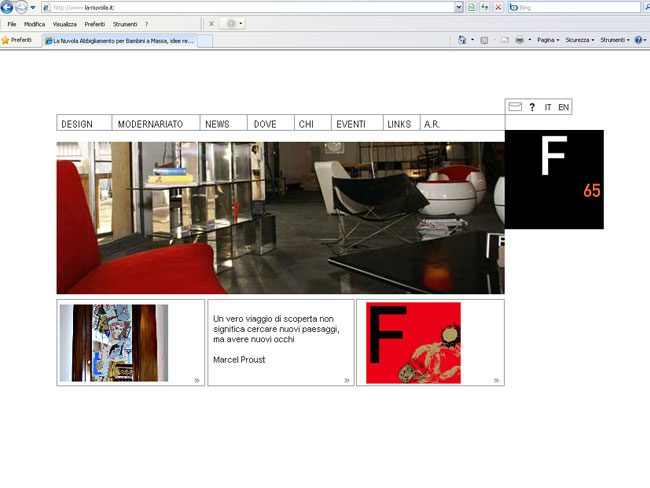The image size is (650, 488).
Task: Refresh the page with green arrows icon
Action: pyautogui.click(x=485, y=7)
